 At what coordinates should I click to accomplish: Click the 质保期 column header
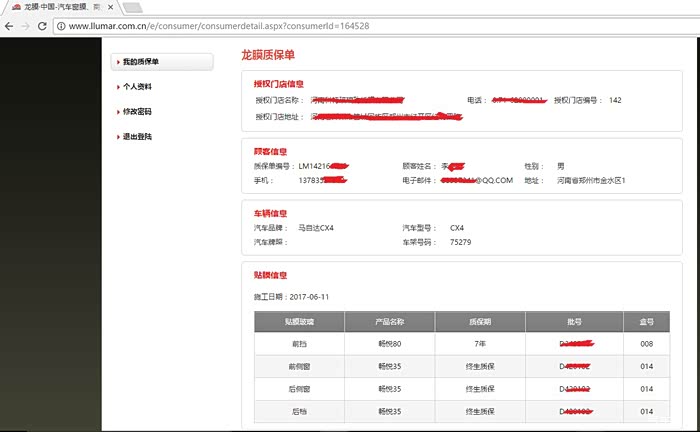point(479,322)
